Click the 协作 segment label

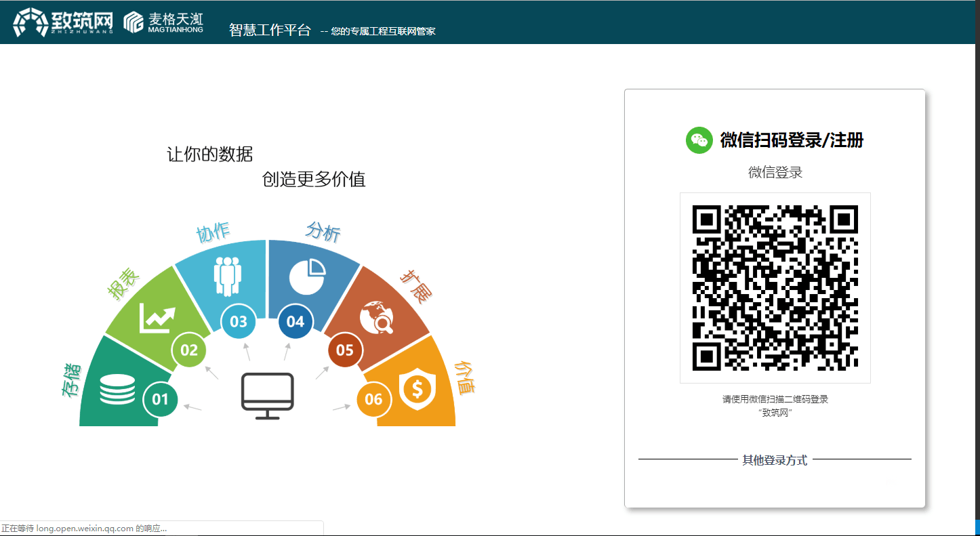[x=213, y=232]
